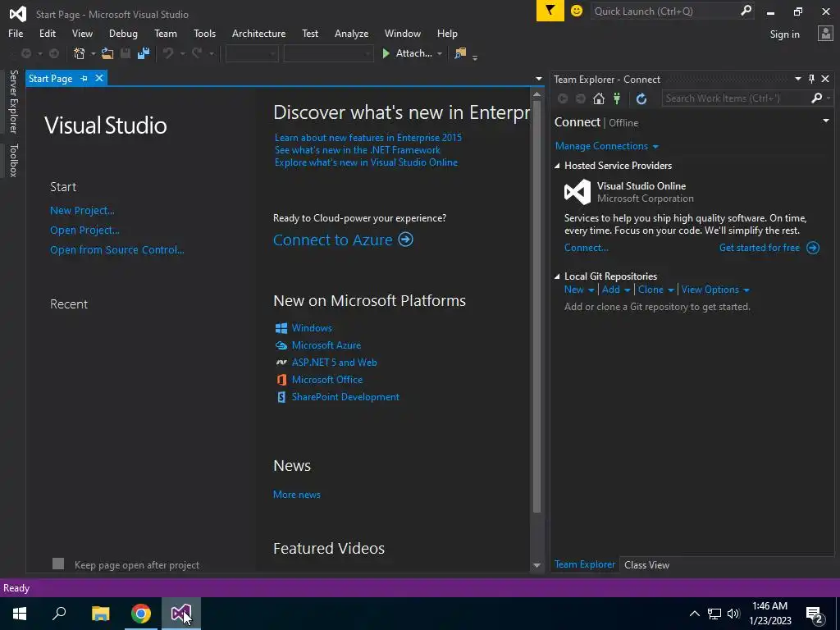840x630 pixels.
Task: Open the View Options dropdown
Action: click(x=715, y=290)
